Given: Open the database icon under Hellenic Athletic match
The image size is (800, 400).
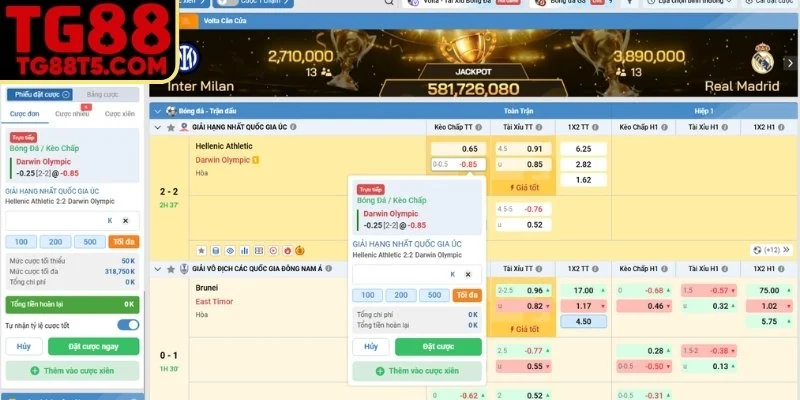Looking at the screenshot, I should pyautogui.click(x=216, y=251).
